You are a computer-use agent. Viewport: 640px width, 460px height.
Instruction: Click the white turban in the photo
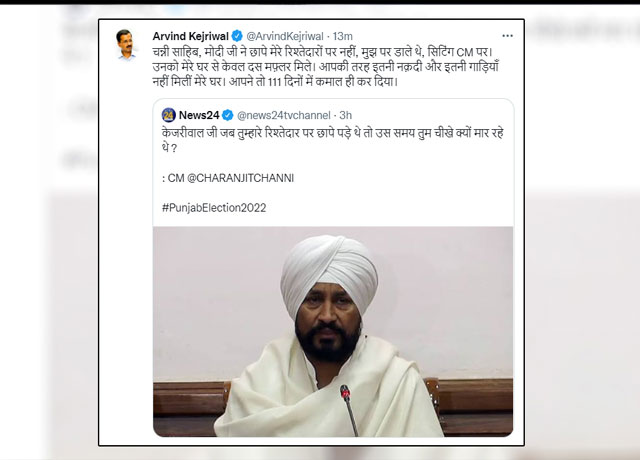tap(329, 269)
